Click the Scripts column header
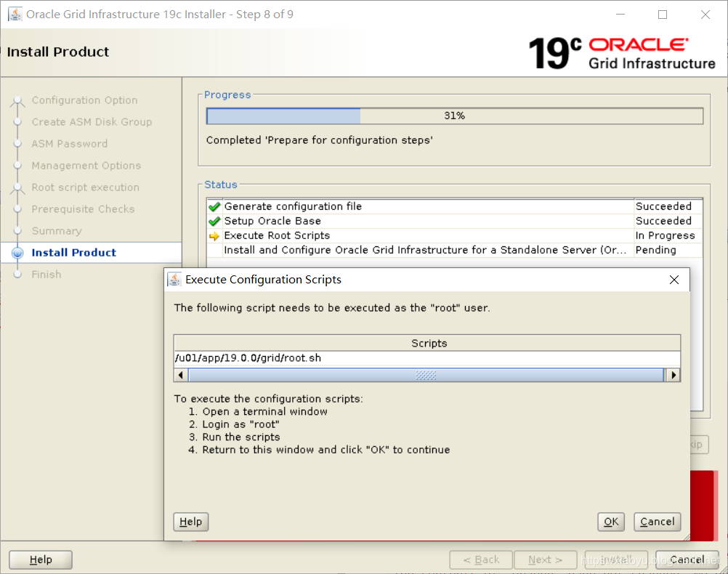This screenshot has width=728, height=574. pyautogui.click(x=427, y=343)
